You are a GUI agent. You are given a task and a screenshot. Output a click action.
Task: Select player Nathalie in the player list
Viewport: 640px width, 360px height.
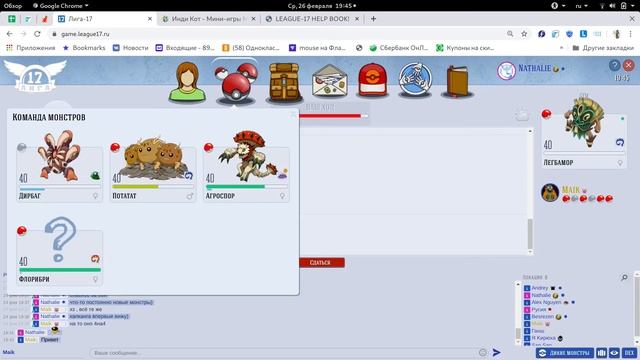tap(541, 295)
